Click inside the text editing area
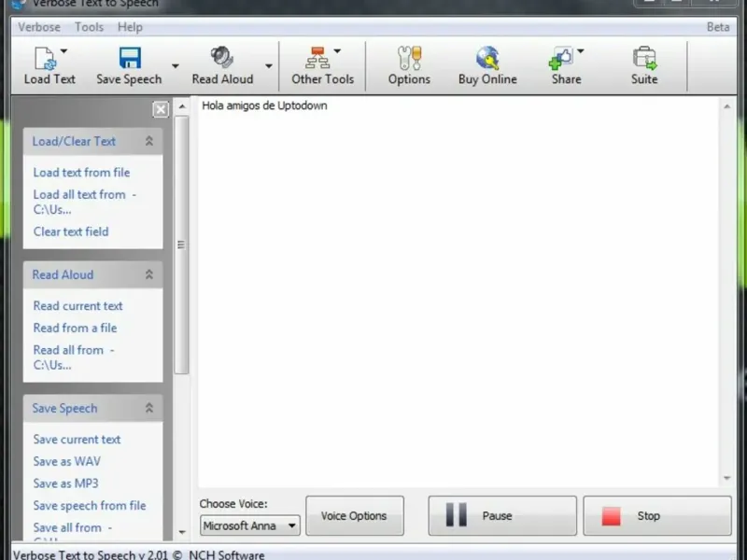The height and width of the screenshot is (560, 747). pos(458,280)
